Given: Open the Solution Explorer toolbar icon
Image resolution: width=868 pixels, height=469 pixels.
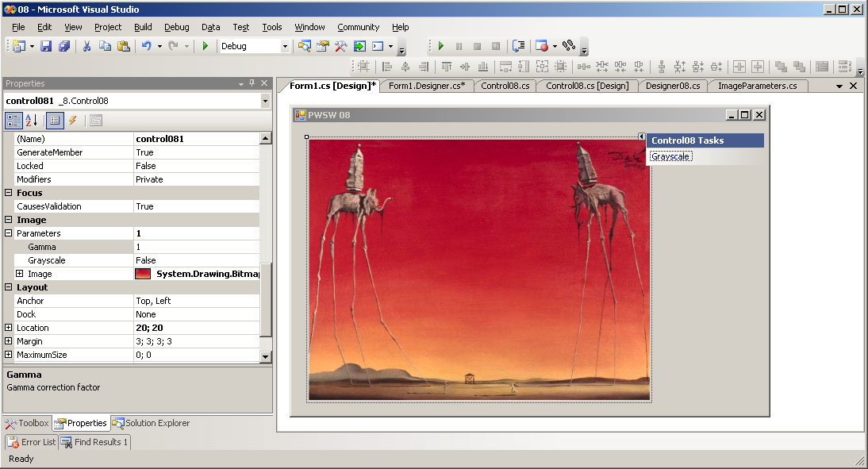Looking at the screenshot, I should [x=304, y=46].
